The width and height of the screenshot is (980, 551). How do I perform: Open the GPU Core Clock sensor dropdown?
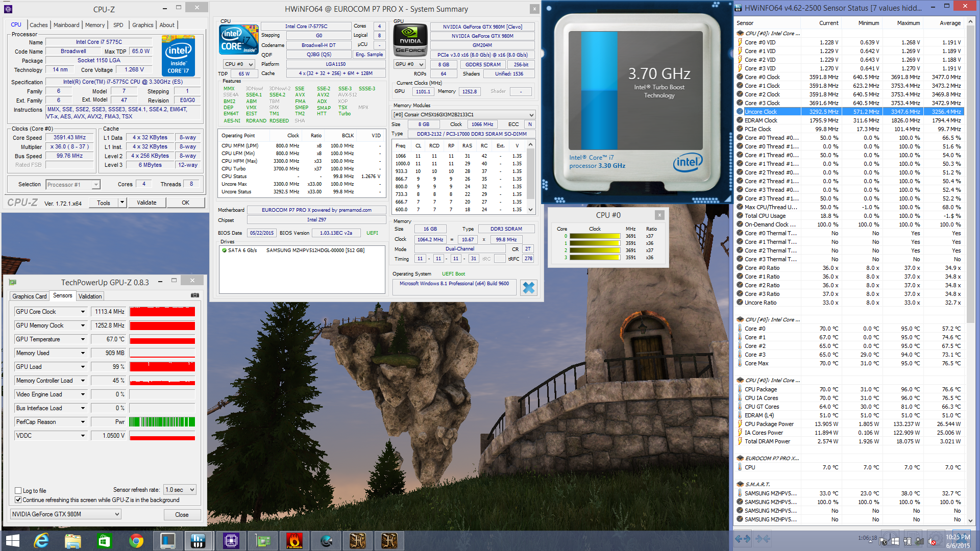coord(83,312)
